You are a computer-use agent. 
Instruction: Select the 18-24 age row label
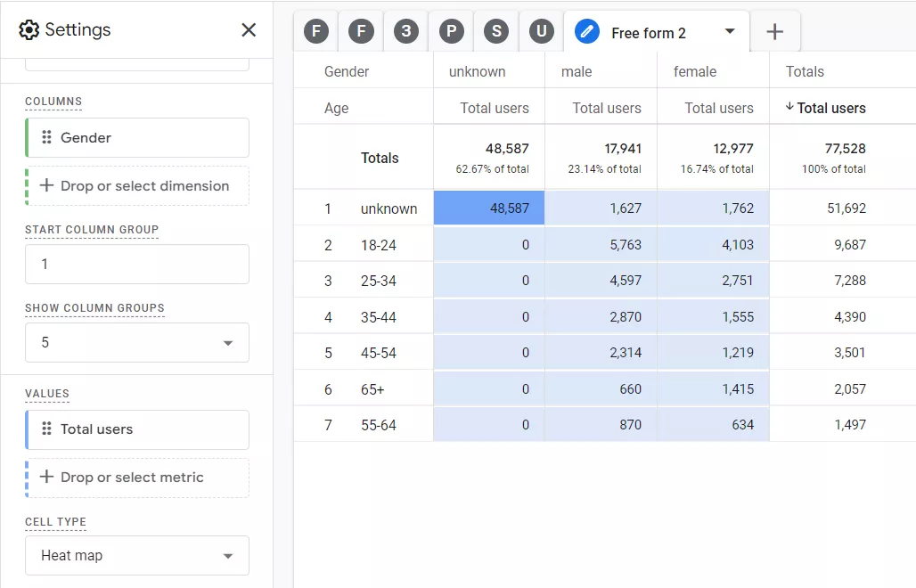(x=379, y=245)
